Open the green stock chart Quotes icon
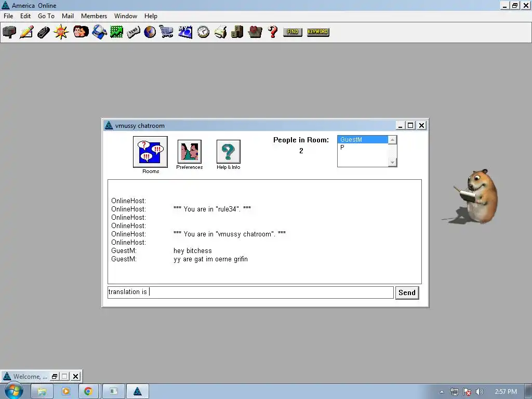This screenshot has height=399, width=532. (116, 32)
